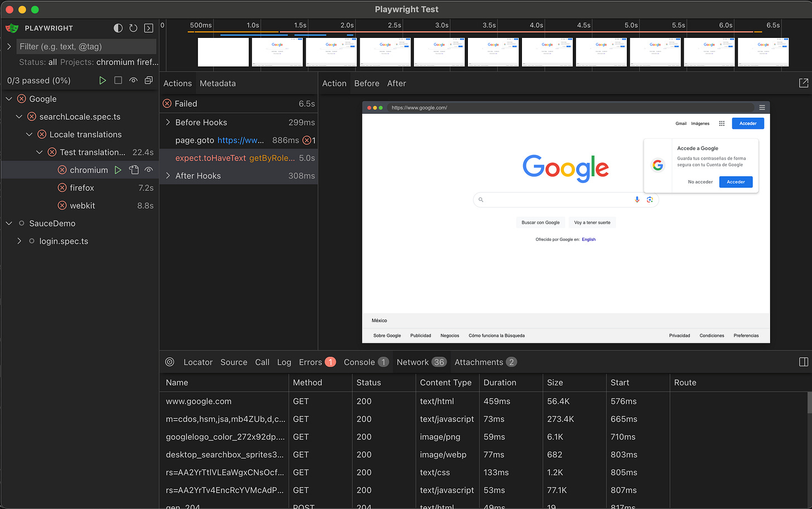812x509 pixels.
Task: Run all tests with the play icon
Action: 103,80
